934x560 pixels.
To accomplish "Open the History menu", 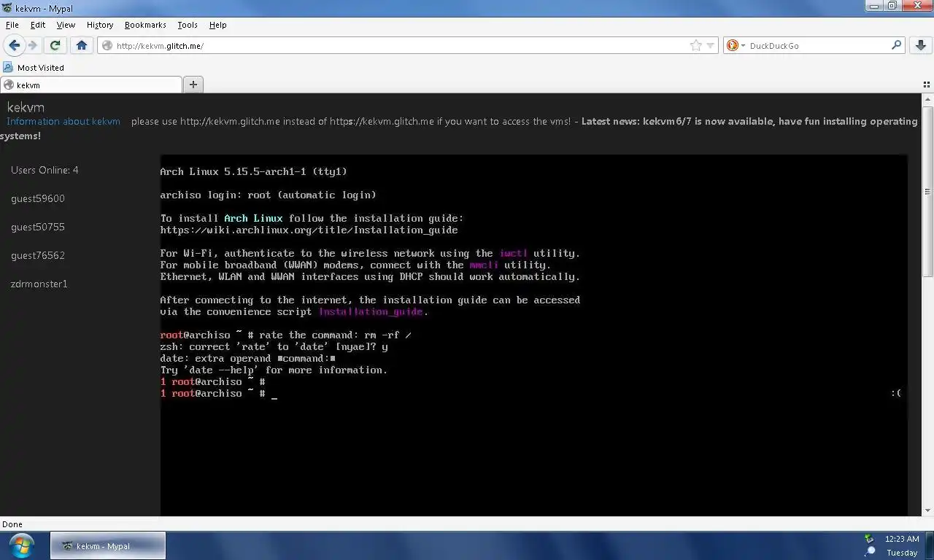I will pyautogui.click(x=100, y=25).
